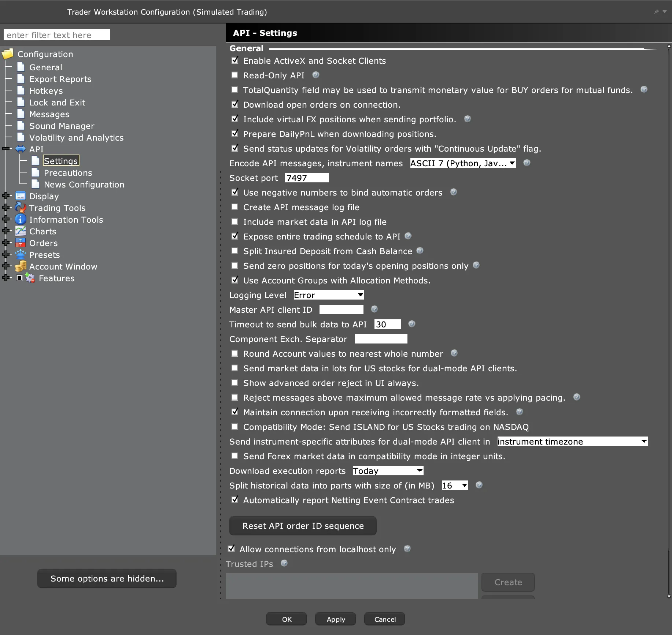Check Round Account values to nearest whole number

pyautogui.click(x=235, y=353)
